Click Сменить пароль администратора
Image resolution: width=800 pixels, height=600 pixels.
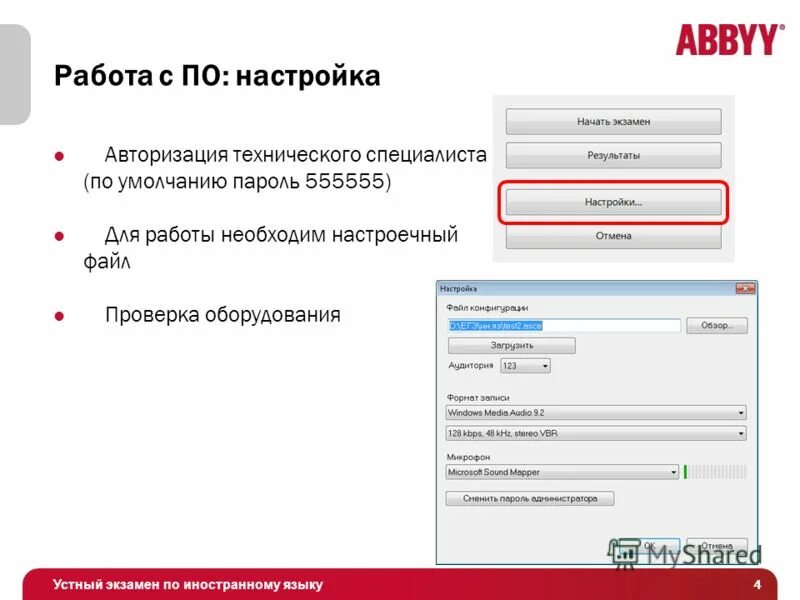pyautogui.click(x=530, y=497)
